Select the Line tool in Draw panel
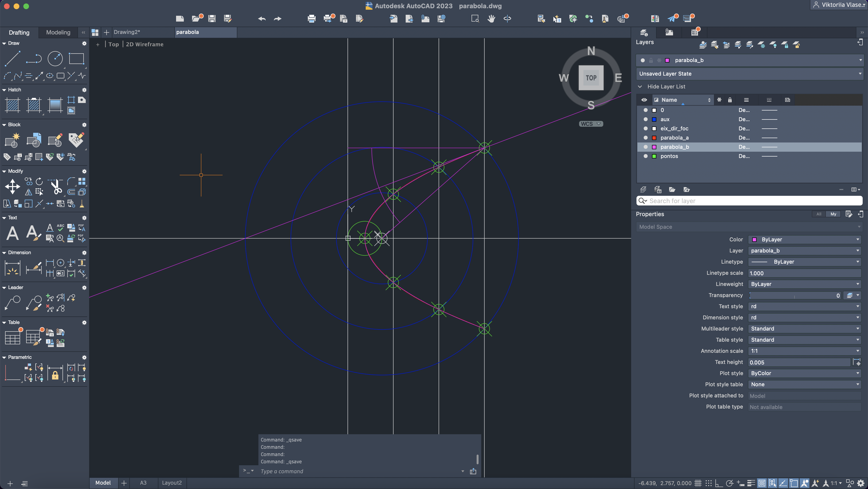Image resolution: width=868 pixels, height=489 pixels. (x=12, y=59)
